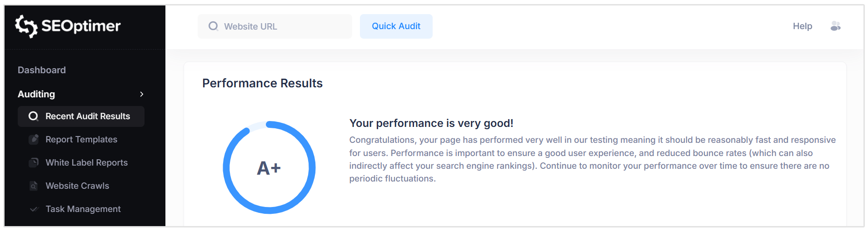Open the Help link
This screenshot has width=868, height=232.
point(802,26)
